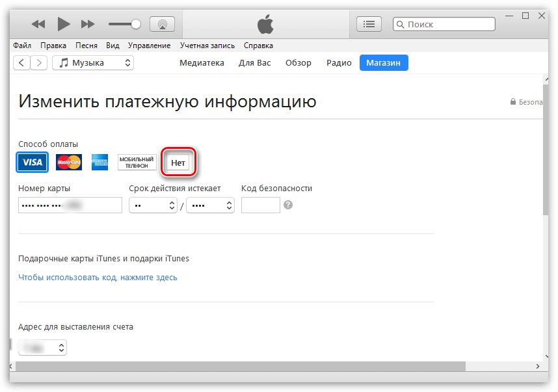This screenshot has height=392, width=558.
Task: Open the list view icon button
Action: click(369, 24)
